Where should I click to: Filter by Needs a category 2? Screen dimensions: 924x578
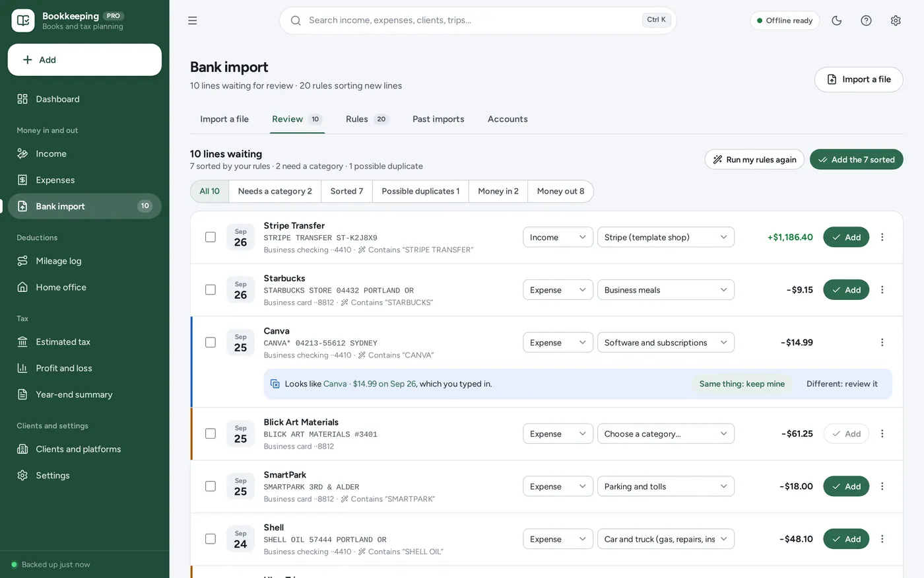(x=275, y=192)
